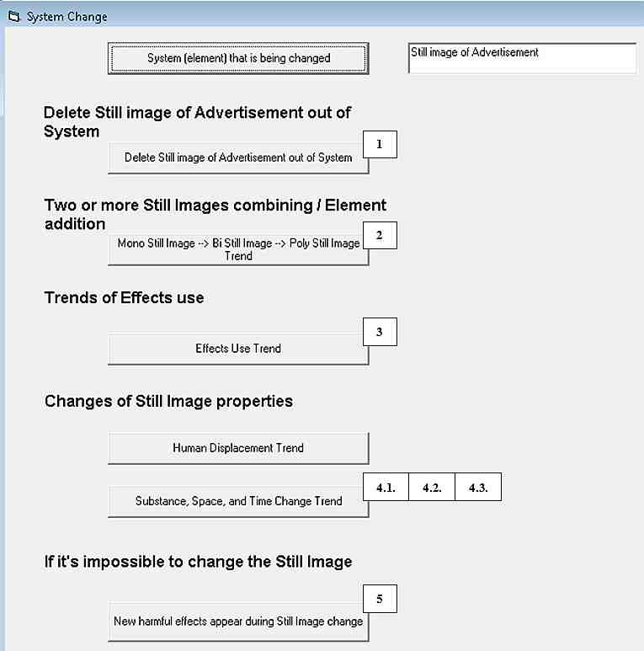Click the Effects Use Trend button
This screenshot has height=651, width=644.
[x=238, y=349]
